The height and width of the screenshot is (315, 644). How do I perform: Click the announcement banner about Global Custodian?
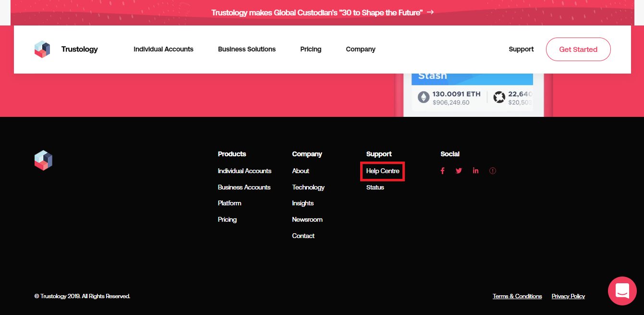click(x=322, y=13)
